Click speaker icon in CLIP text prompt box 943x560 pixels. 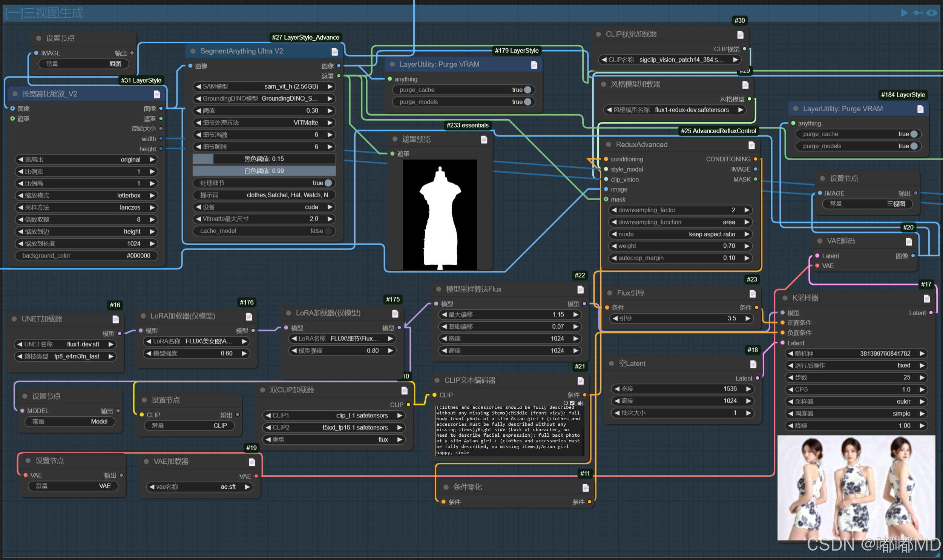[x=580, y=403]
